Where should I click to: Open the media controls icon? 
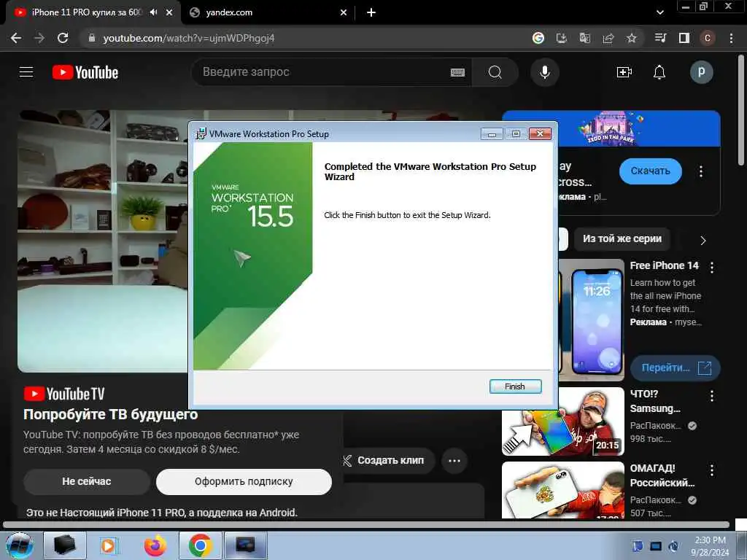click(661, 38)
